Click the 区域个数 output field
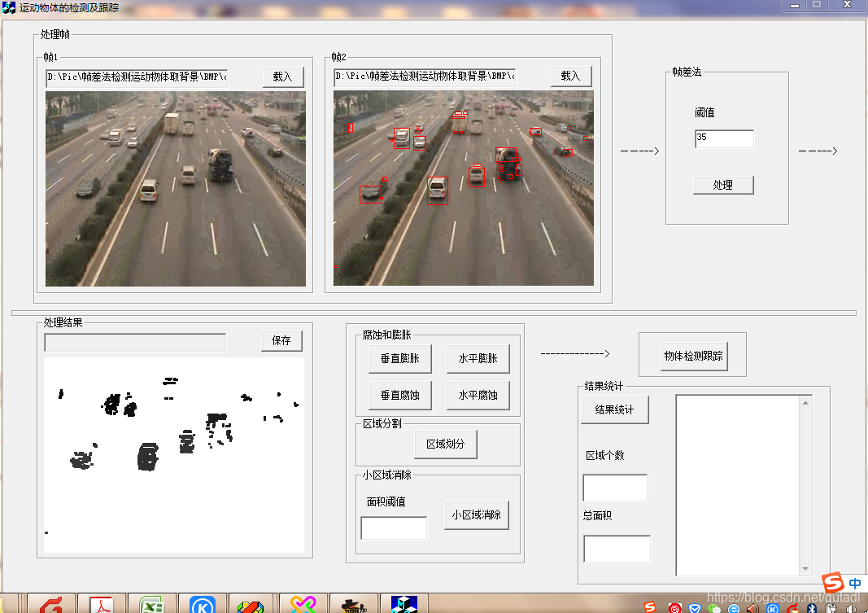Viewport: 868px width, 613px height. point(615,488)
